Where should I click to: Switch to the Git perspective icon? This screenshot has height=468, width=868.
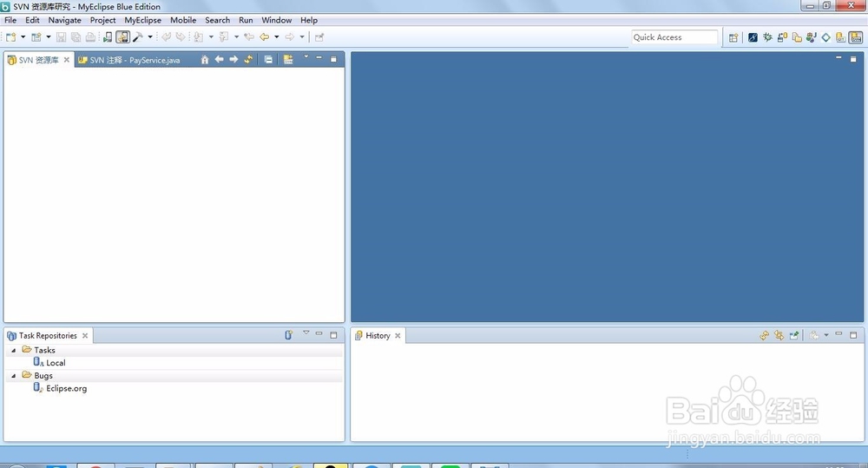click(x=841, y=37)
